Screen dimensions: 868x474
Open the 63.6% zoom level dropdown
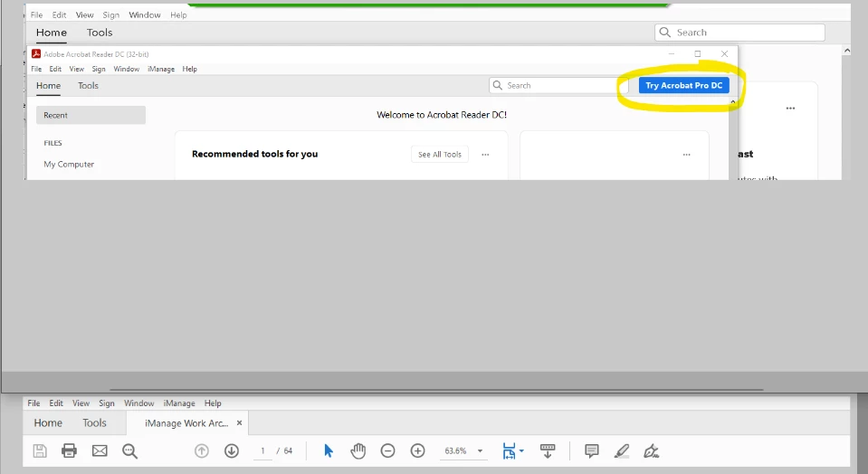click(480, 450)
